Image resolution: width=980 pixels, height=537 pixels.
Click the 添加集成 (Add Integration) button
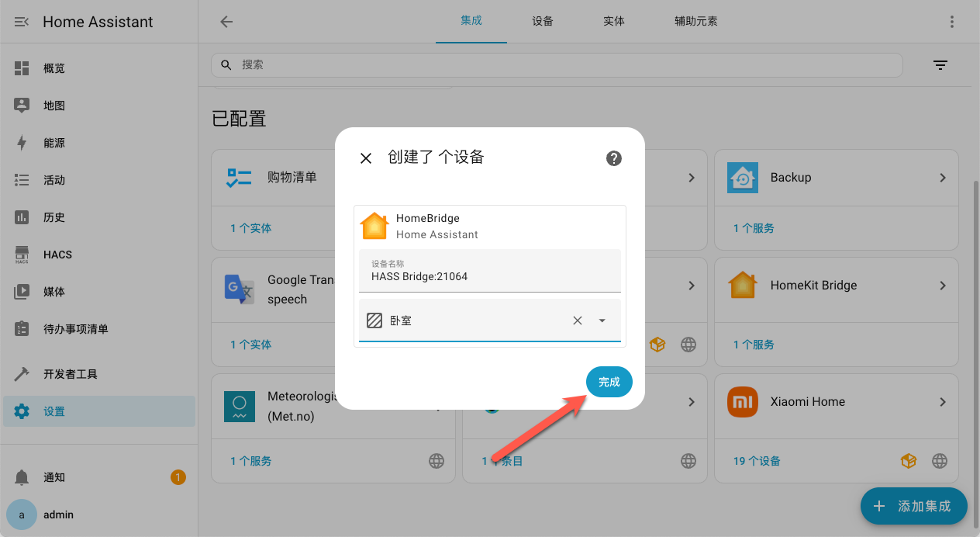pos(913,506)
